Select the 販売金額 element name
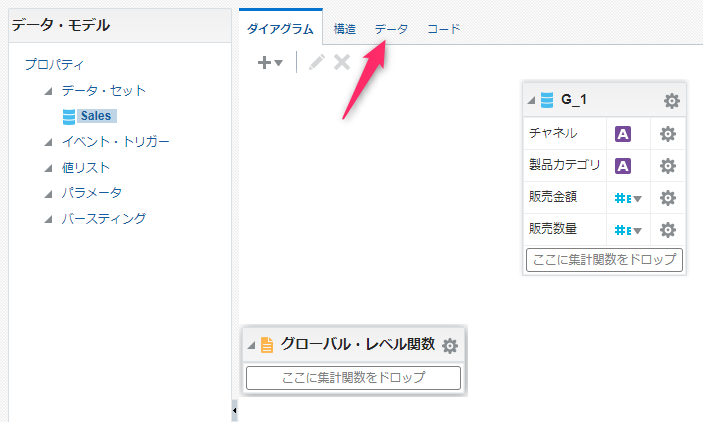703x422 pixels. coord(553,197)
